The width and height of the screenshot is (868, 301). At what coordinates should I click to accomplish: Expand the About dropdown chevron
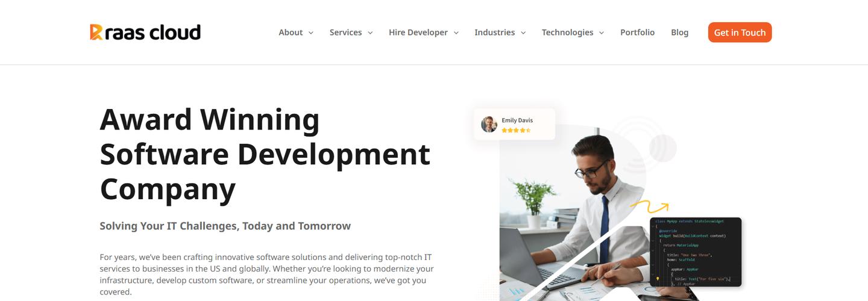click(311, 33)
